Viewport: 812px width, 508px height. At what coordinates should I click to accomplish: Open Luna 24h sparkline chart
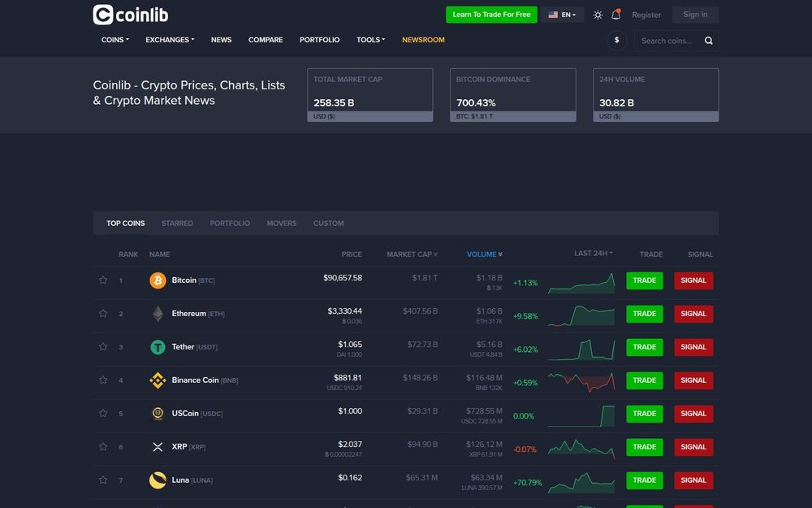click(x=581, y=482)
